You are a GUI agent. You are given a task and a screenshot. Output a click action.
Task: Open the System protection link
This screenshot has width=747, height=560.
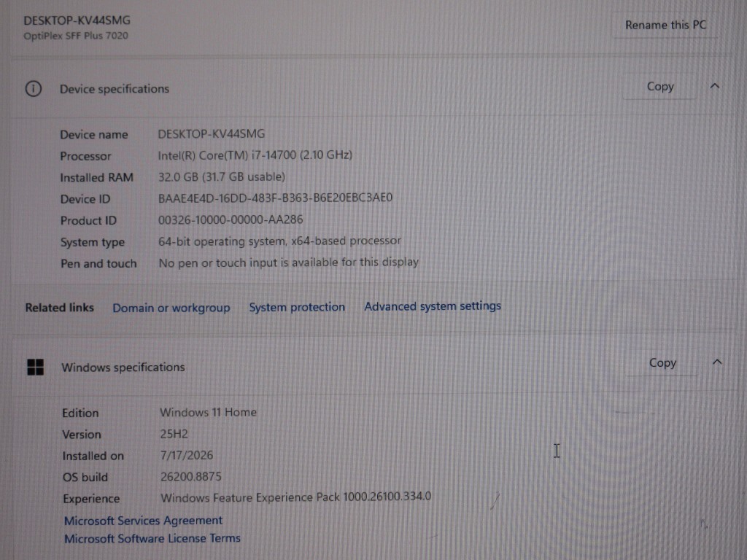(x=297, y=307)
